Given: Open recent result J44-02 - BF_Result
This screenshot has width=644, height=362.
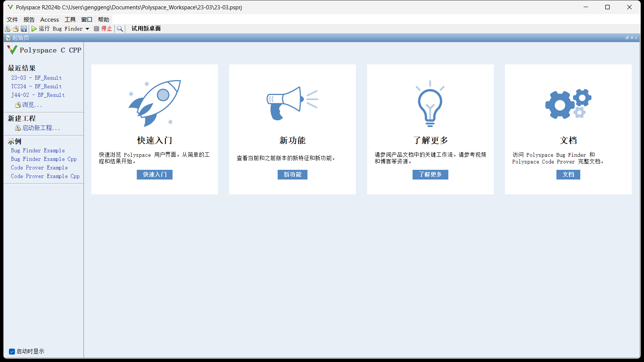Looking at the screenshot, I should point(38,95).
